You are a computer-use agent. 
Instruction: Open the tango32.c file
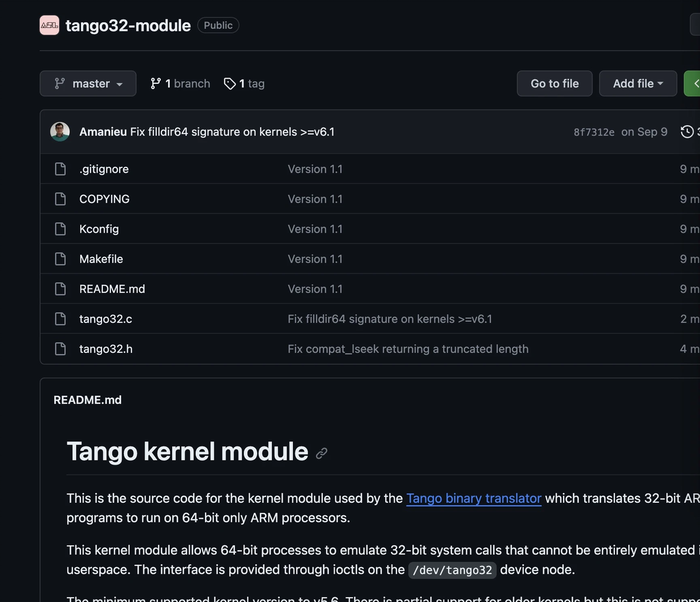[x=106, y=319]
